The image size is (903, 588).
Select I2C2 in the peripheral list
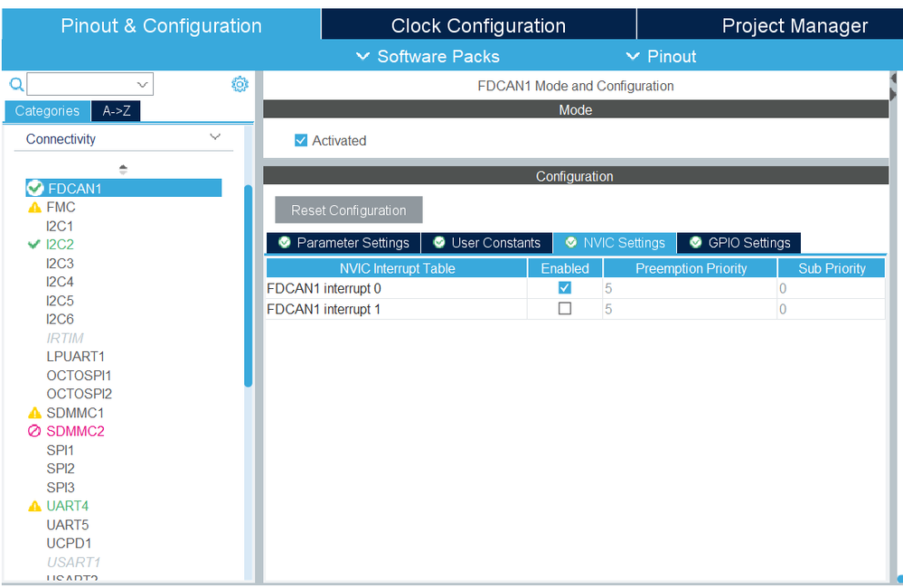pos(60,244)
